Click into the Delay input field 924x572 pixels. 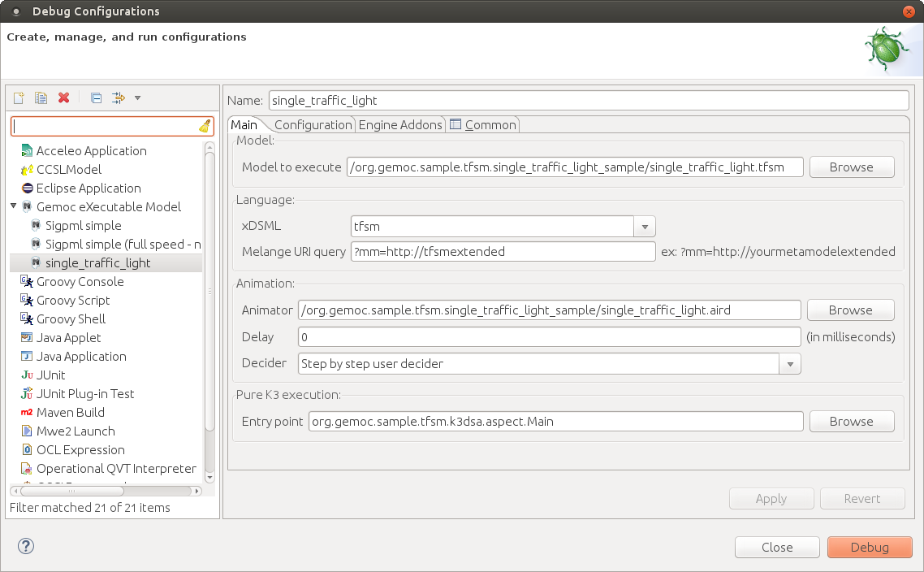pyautogui.click(x=549, y=337)
